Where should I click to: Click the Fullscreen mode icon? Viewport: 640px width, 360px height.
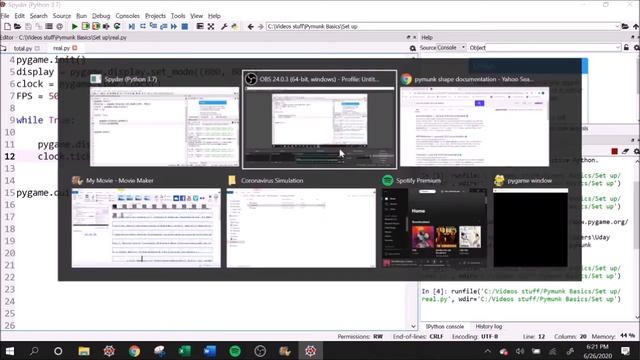pyautogui.click(x=211, y=27)
